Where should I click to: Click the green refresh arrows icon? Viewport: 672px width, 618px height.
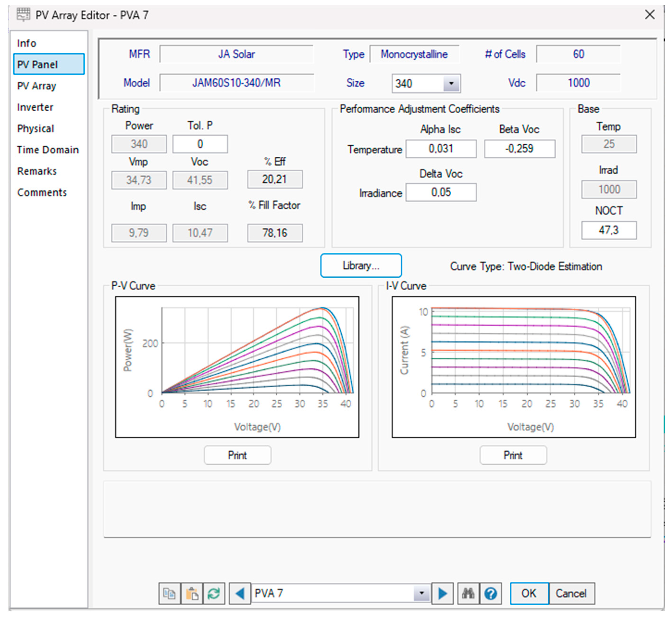214,594
